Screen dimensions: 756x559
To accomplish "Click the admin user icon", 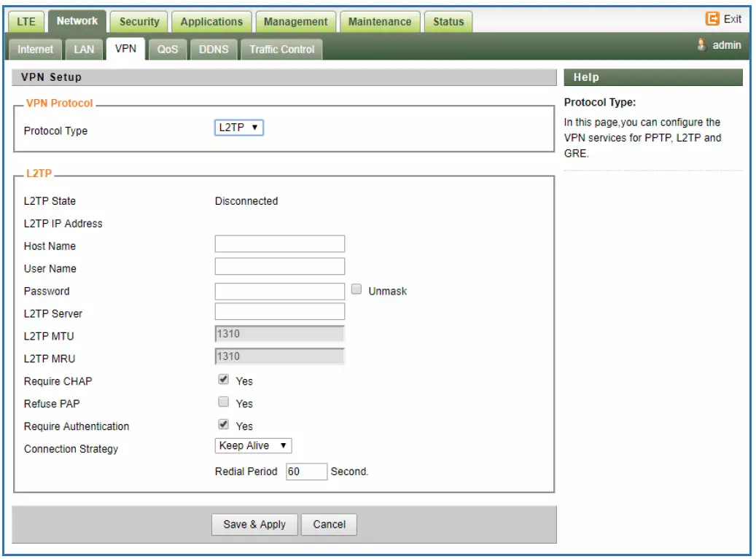I will [x=702, y=45].
